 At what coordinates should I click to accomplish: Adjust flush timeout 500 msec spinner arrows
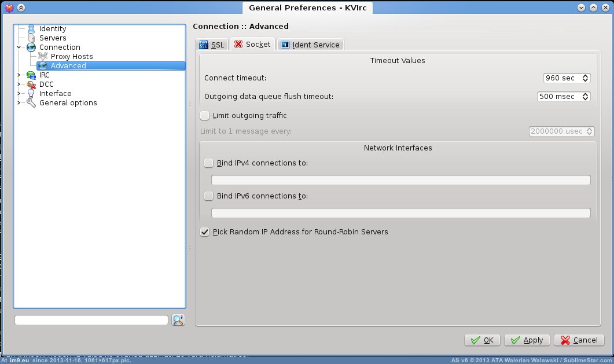(585, 96)
